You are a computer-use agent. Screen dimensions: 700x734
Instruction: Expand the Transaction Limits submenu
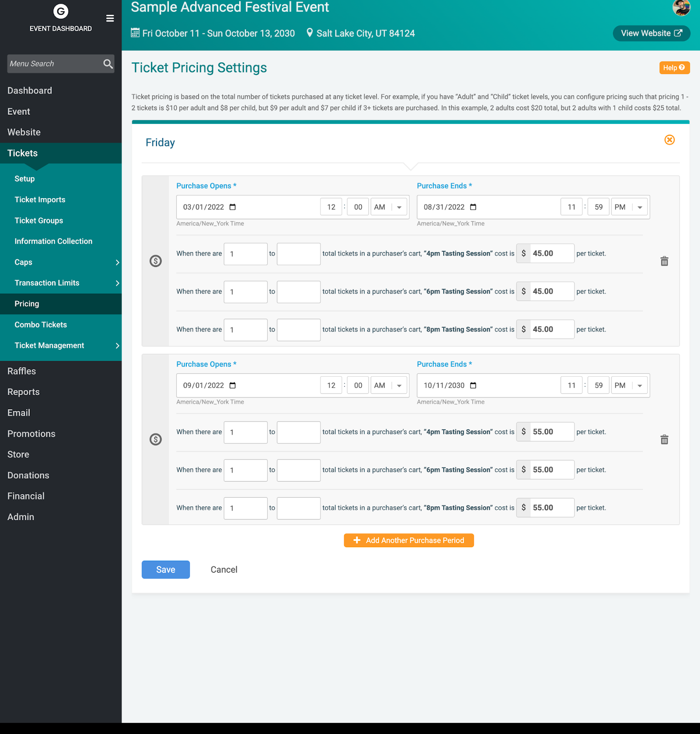(x=117, y=283)
